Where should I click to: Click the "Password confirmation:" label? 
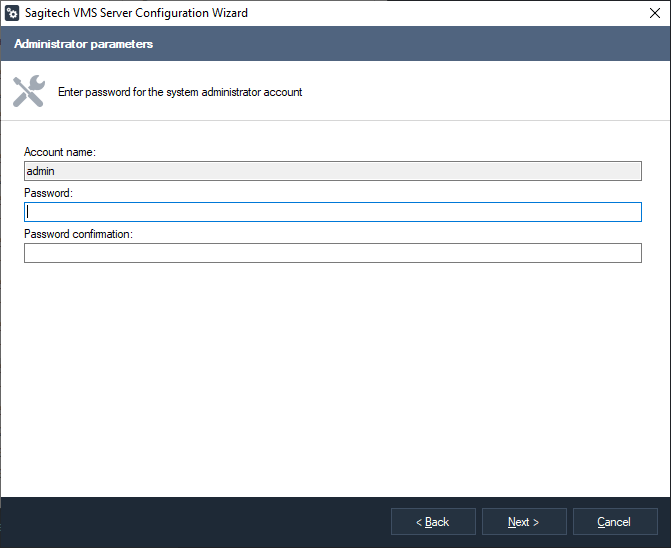pyautogui.click(x=78, y=234)
